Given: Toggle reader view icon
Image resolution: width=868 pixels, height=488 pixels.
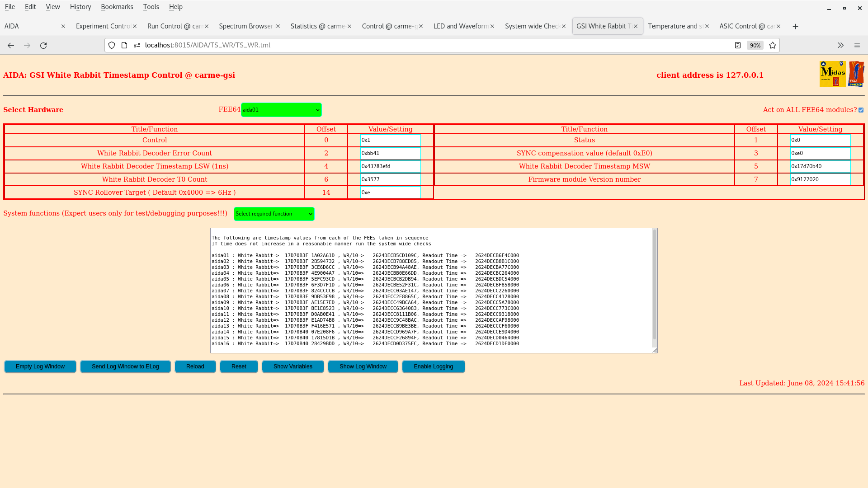Looking at the screenshot, I should coord(738,45).
